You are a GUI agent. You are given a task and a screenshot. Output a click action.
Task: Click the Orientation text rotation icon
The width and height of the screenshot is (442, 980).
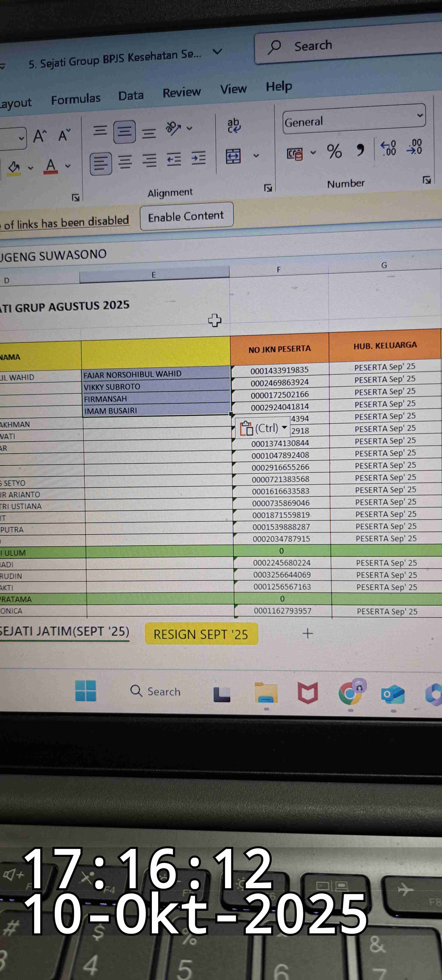click(173, 129)
